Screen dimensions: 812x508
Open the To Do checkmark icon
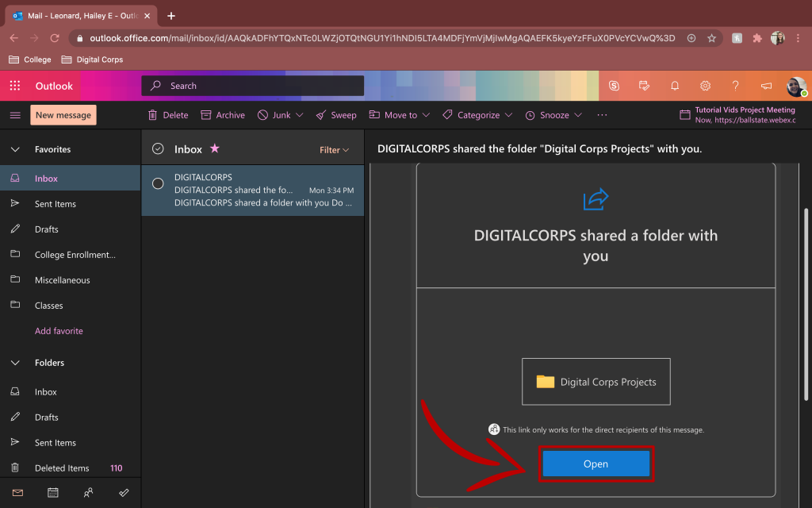124,493
